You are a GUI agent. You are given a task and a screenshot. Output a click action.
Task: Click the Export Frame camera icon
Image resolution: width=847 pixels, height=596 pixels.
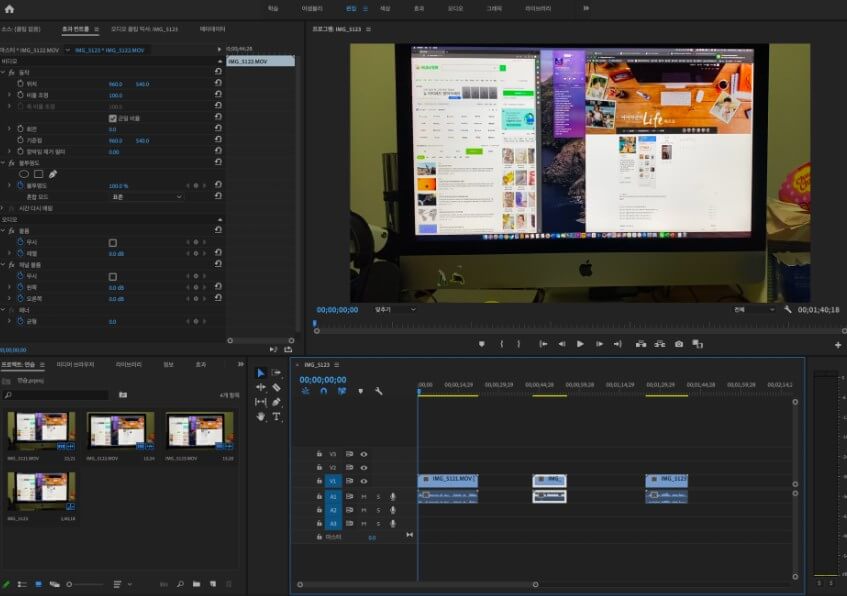pos(679,344)
